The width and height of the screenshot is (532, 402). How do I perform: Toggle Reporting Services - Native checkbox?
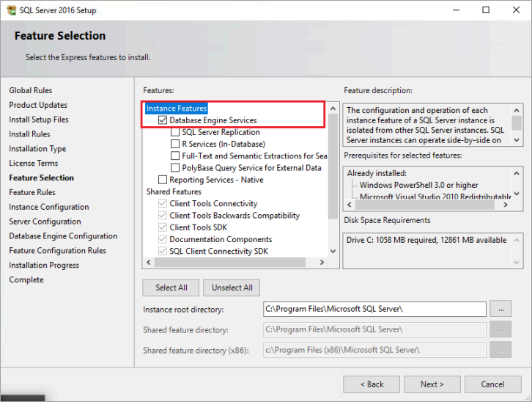click(163, 180)
